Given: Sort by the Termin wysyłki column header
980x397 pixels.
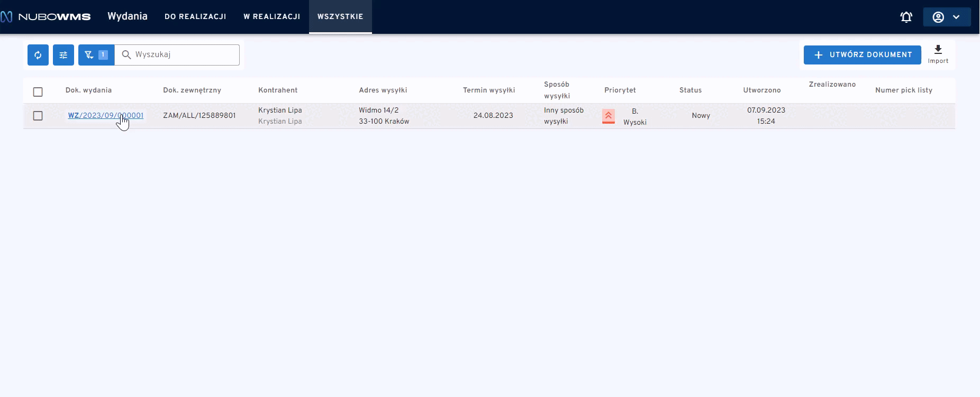Looking at the screenshot, I should tap(488, 90).
